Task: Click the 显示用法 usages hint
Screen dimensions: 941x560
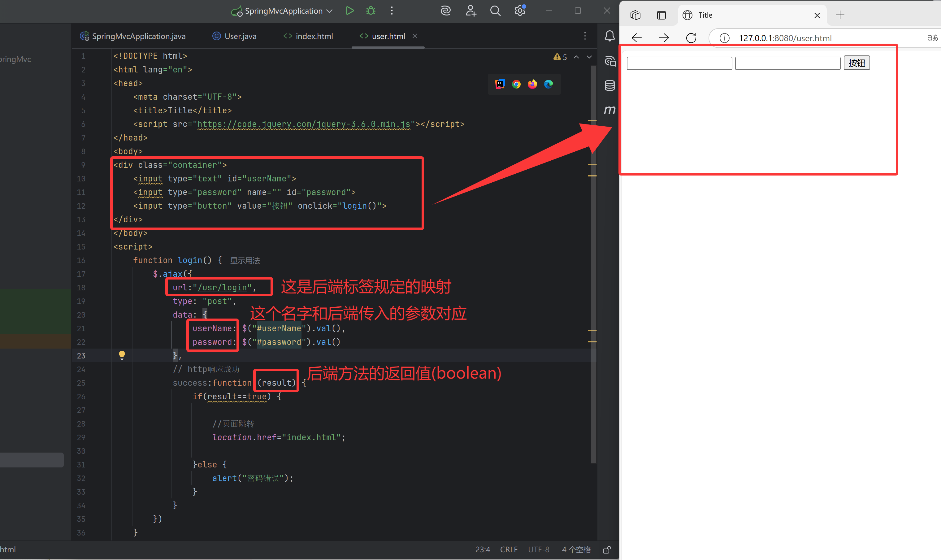Action: coord(245,261)
